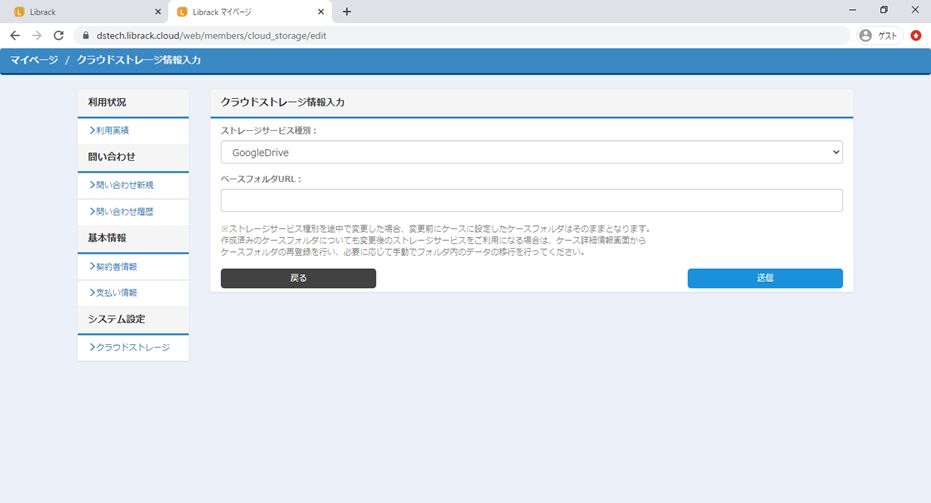The image size is (931, 503).
Task: Click the クラウドストレージ情報入力 panel title
Action: click(x=283, y=102)
